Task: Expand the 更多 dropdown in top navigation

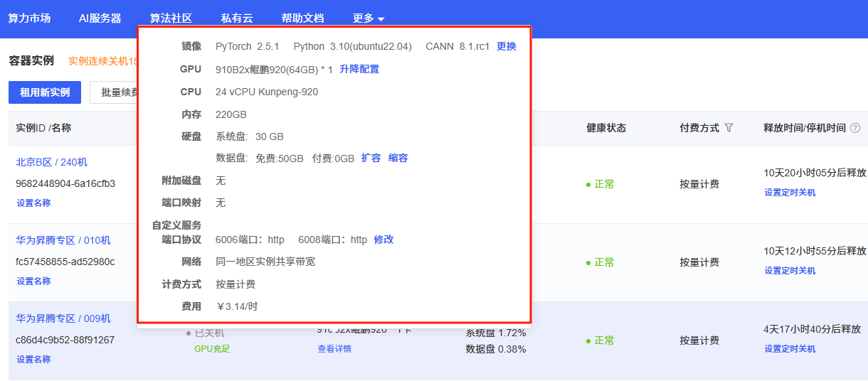Action: pyautogui.click(x=369, y=18)
